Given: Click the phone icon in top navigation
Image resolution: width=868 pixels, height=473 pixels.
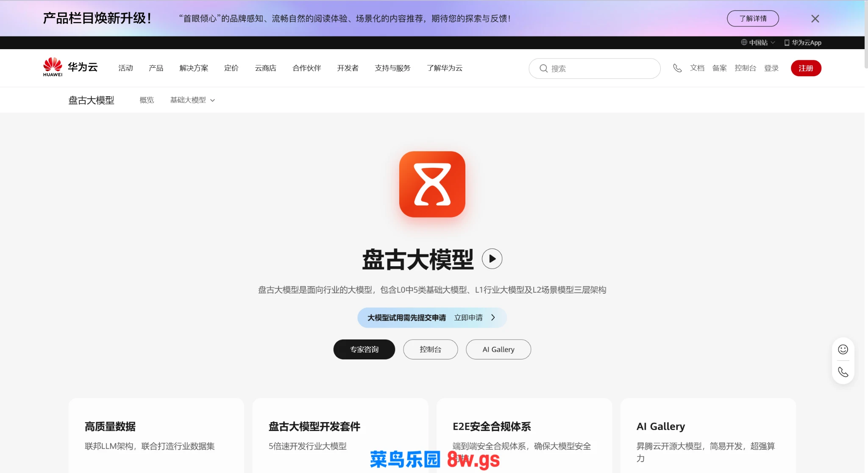Looking at the screenshot, I should coord(677,68).
